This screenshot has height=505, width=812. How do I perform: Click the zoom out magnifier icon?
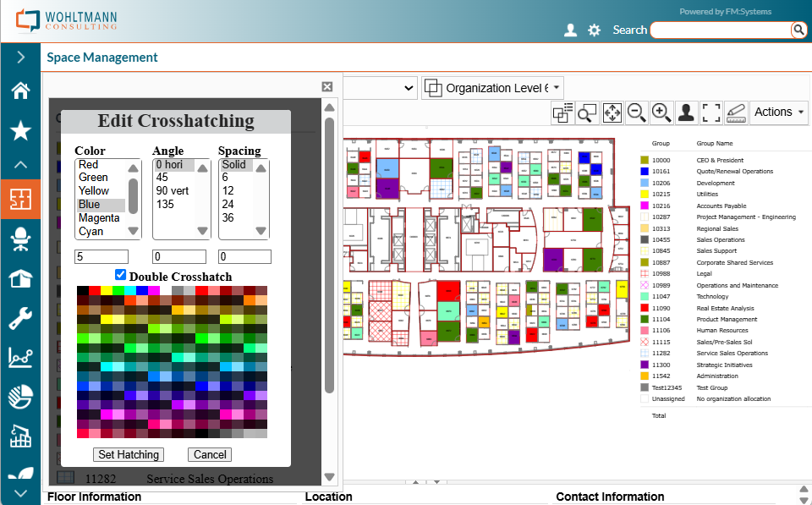point(636,112)
